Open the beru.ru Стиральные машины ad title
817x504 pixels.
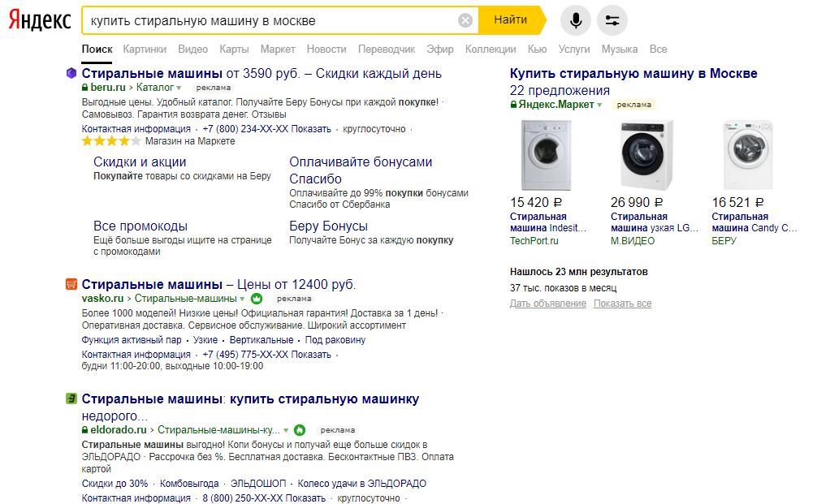[262, 73]
